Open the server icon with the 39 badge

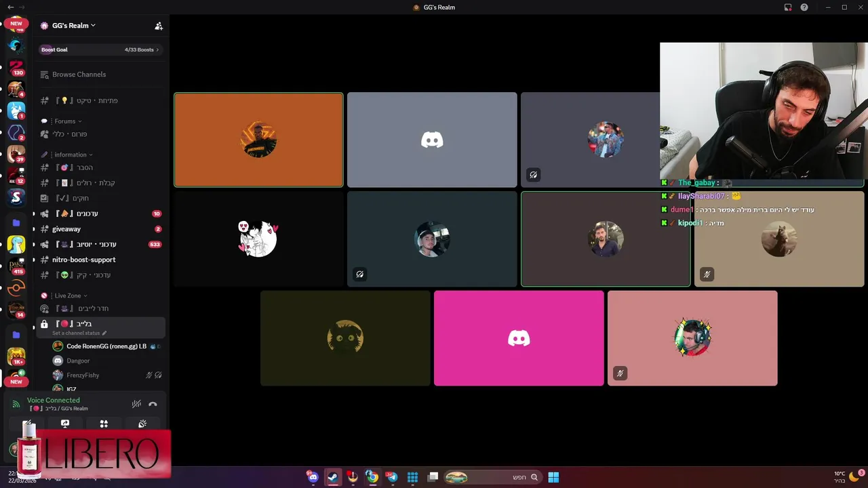coord(16,154)
